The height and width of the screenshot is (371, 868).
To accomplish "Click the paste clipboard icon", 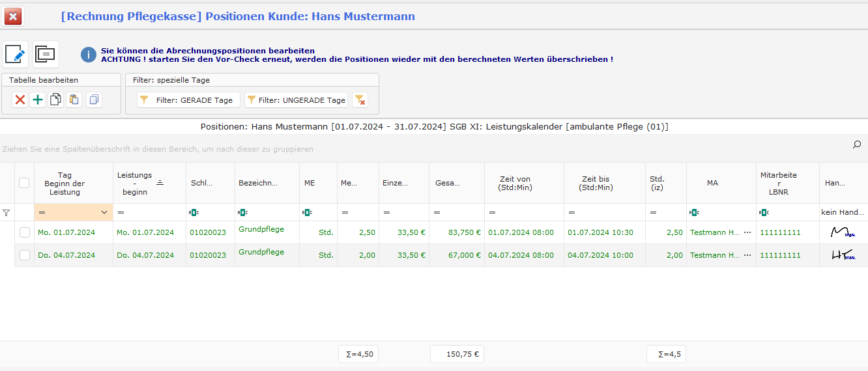I will 74,100.
